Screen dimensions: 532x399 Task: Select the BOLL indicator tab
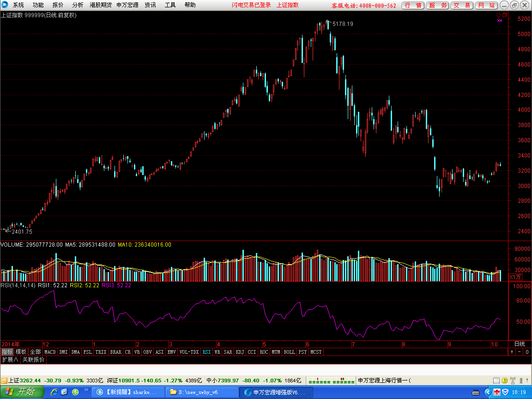pyautogui.click(x=290, y=352)
